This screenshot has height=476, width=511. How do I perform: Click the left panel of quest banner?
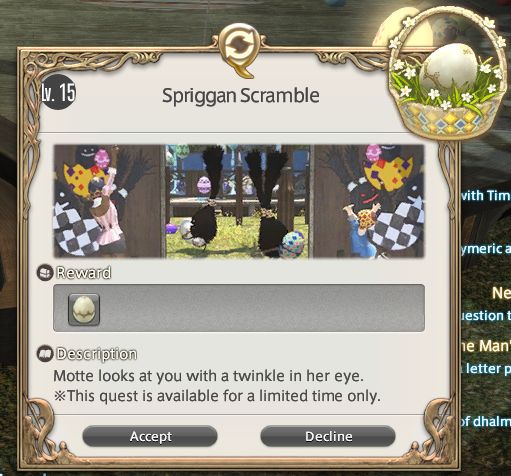pos(109,201)
